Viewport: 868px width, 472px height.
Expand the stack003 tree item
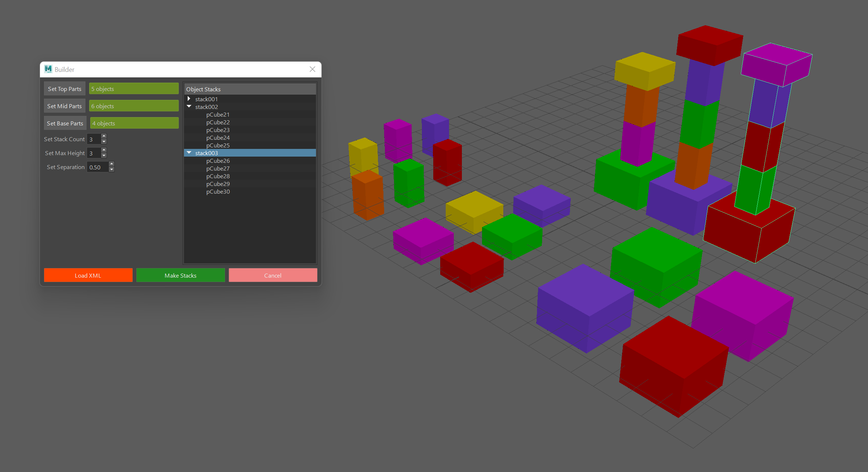(190, 152)
